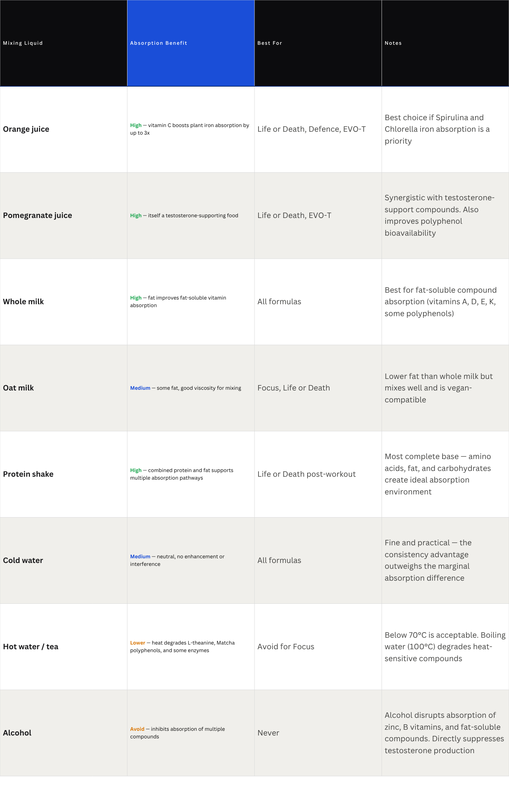Screen dimensions: 509x812
Task: Click "Avoid for Focus" cell
Action: coord(286,647)
